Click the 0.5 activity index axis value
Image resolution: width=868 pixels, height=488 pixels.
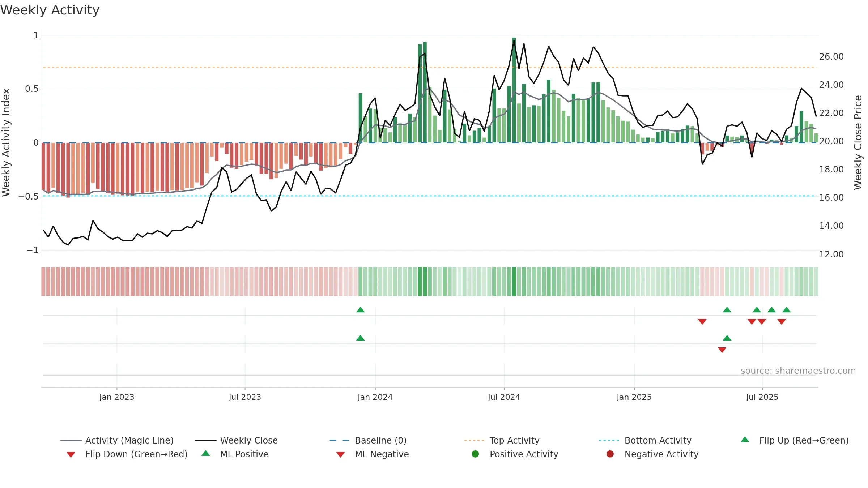32,89
